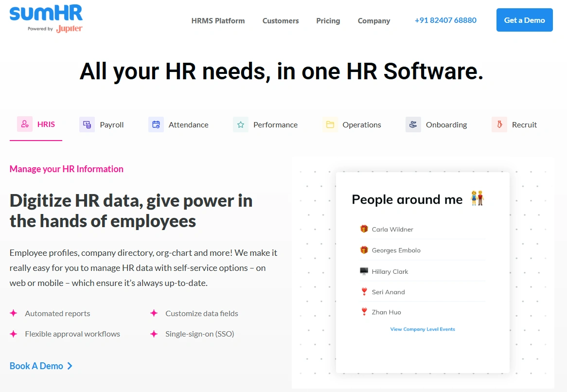Open the HRMS Platform menu
This screenshot has width=567, height=392.
click(x=218, y=20)
